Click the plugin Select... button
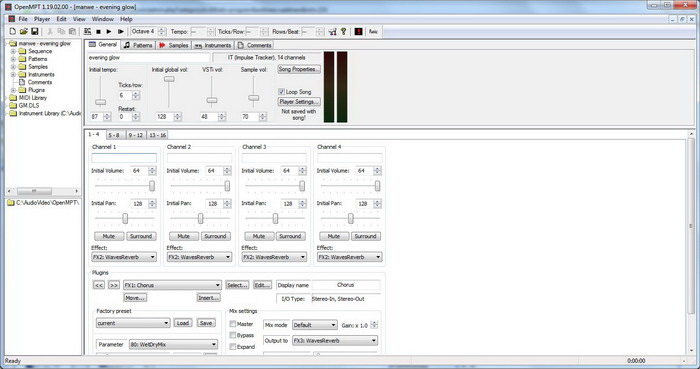 click(237, 285)
